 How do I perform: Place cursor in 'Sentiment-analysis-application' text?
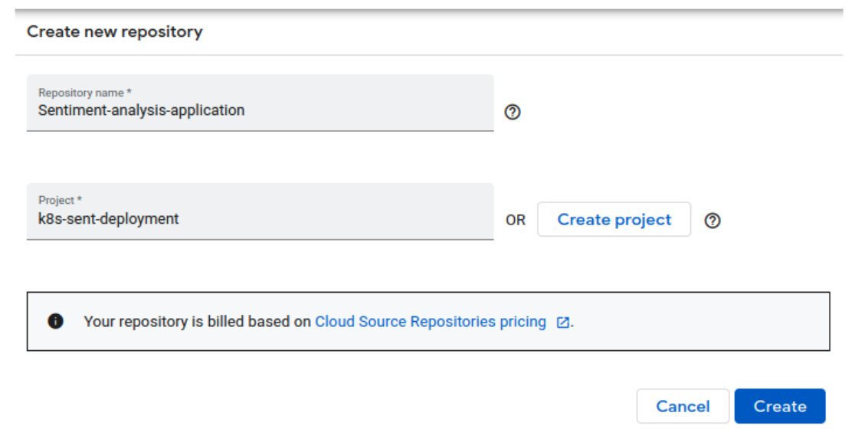pyautogui.click(x=142, y=110)
